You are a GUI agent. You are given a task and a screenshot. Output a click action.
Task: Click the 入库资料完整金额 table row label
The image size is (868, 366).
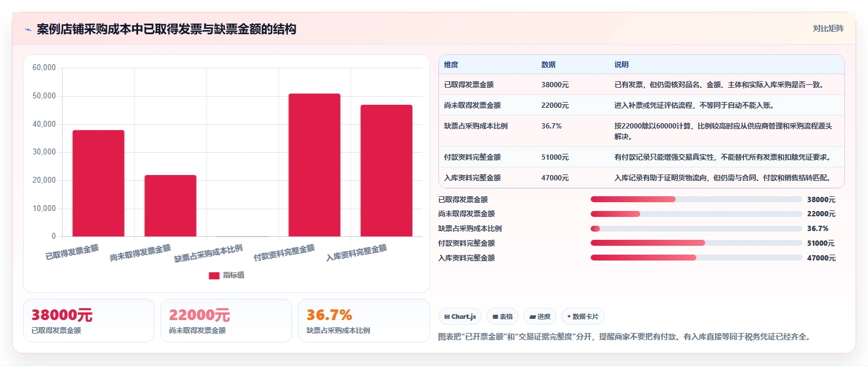tap(473, 178)
